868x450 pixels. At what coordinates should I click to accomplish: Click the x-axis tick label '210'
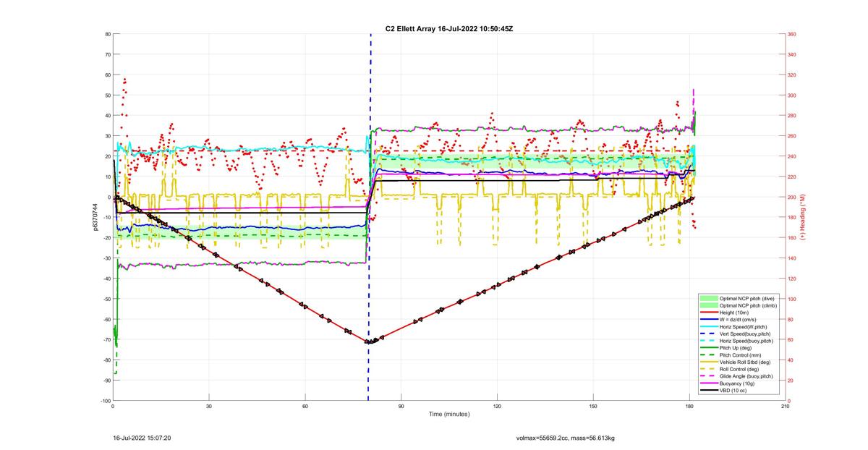(786, 407)
